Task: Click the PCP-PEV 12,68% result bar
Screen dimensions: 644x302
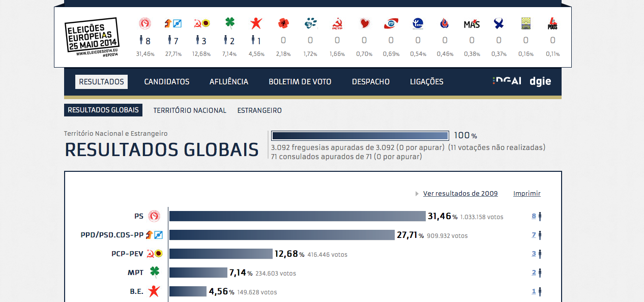Action: [221, 254]
